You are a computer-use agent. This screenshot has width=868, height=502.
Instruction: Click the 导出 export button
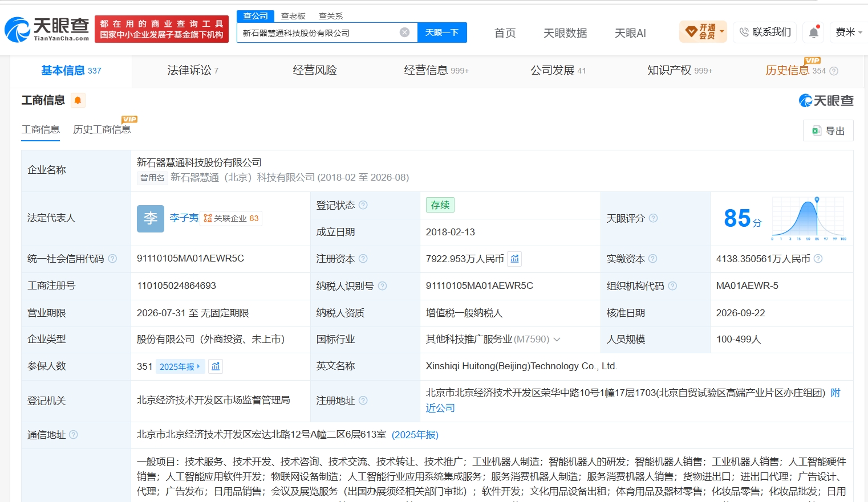point(828,130)
